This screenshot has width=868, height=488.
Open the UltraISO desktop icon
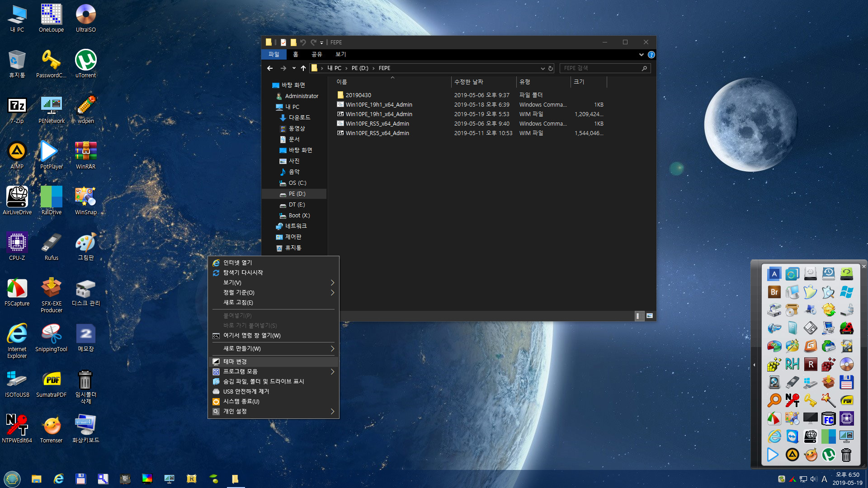coord(85,18)
